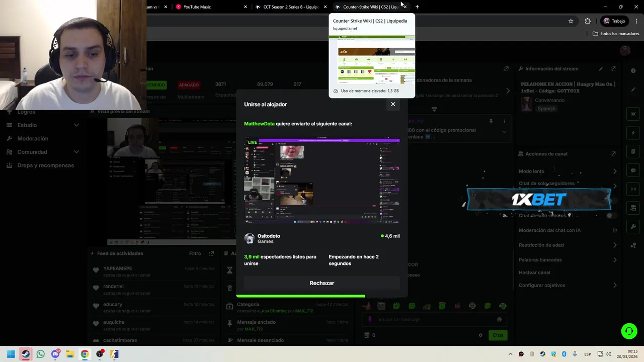Open the emoji picker in chat input
Screen dimensions: 644x362
point(499,319)
